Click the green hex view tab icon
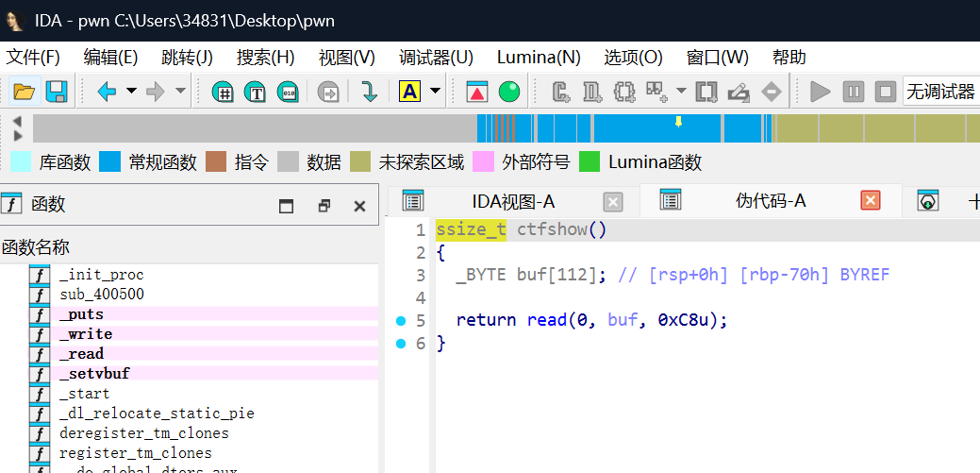 click(928, 201)
